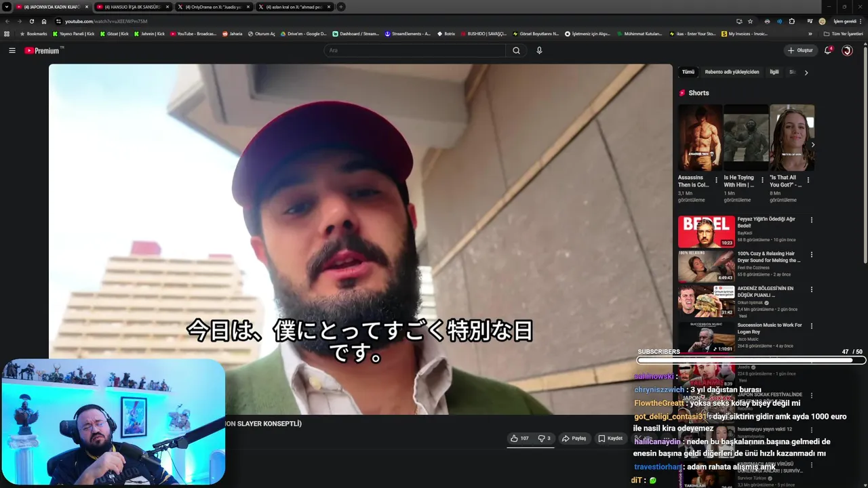Open "Is That All You Got?" short thumbnail
The width and height of the screenshot is (868, 488).
tap(791, 138)
